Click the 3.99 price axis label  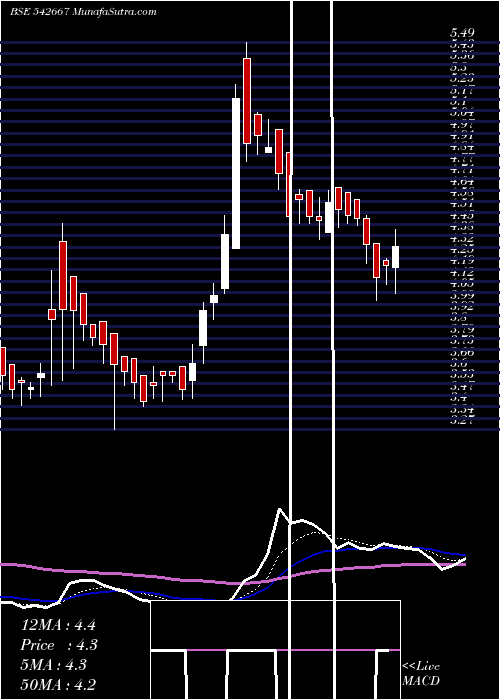[462, 296]
